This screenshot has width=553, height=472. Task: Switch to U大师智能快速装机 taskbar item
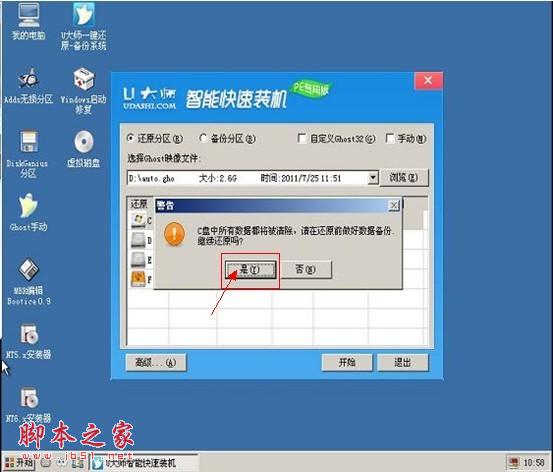[x=143, y=463]
